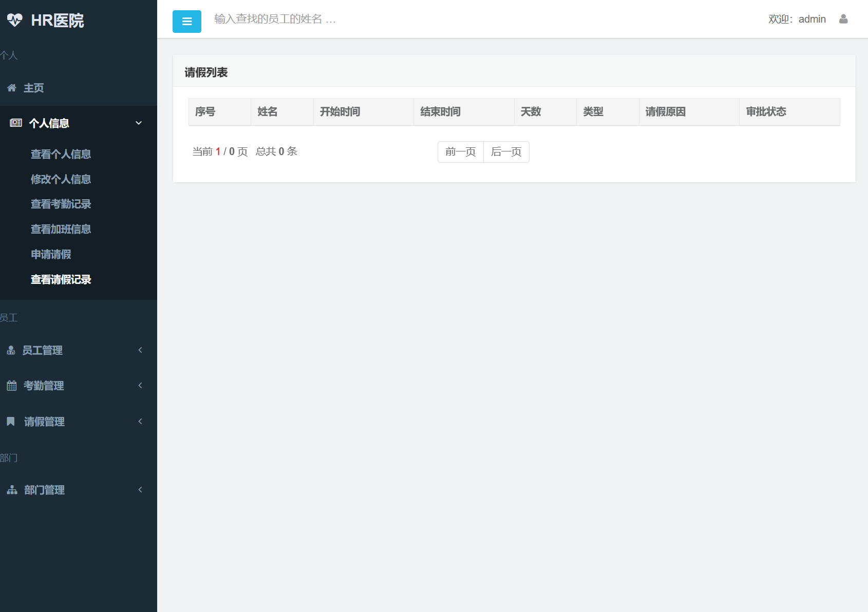Viewport: 868px width, 612px height.
Task: Click the 考勤管理 calendar icon
Action: tap(11, 386)
